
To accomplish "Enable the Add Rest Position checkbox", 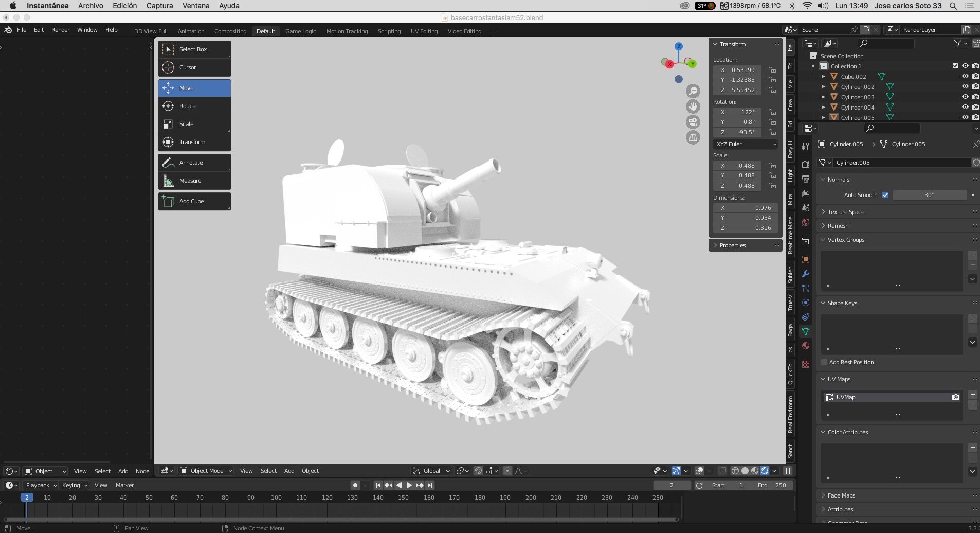I will pyautogui.click(x=824, y=362).
